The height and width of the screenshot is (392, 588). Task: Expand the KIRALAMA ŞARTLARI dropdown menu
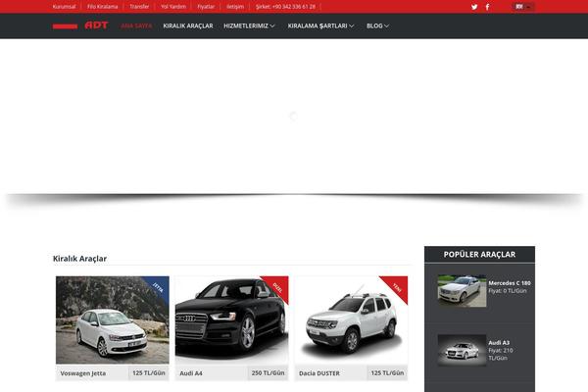pos(320,25)
